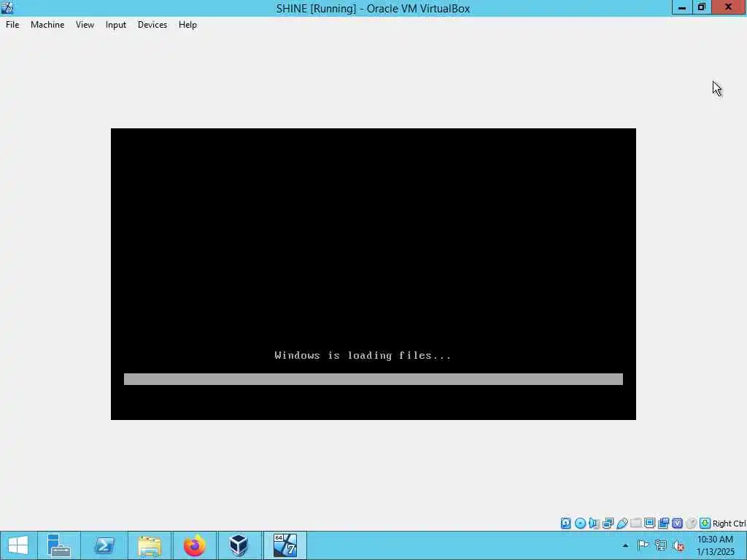Open the View menu
The width and height of the screenshot is (747, 560).
[x=85, y=25]
